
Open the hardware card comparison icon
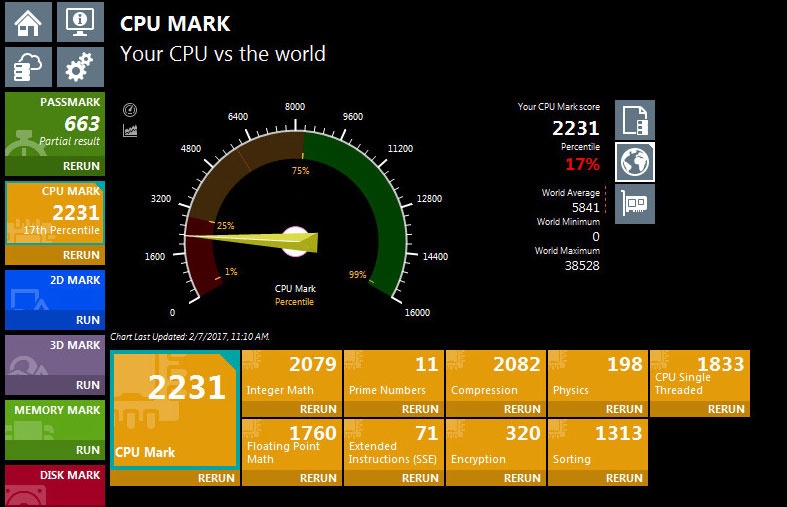coord(635,204)
